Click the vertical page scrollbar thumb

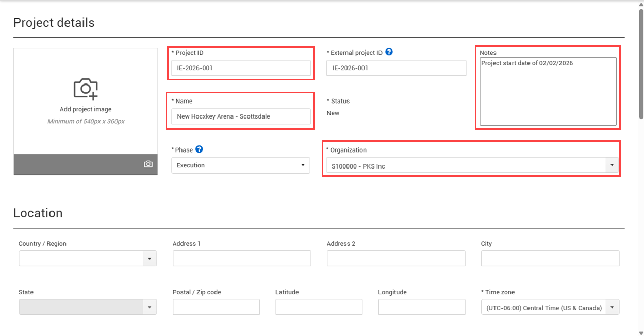640,62
